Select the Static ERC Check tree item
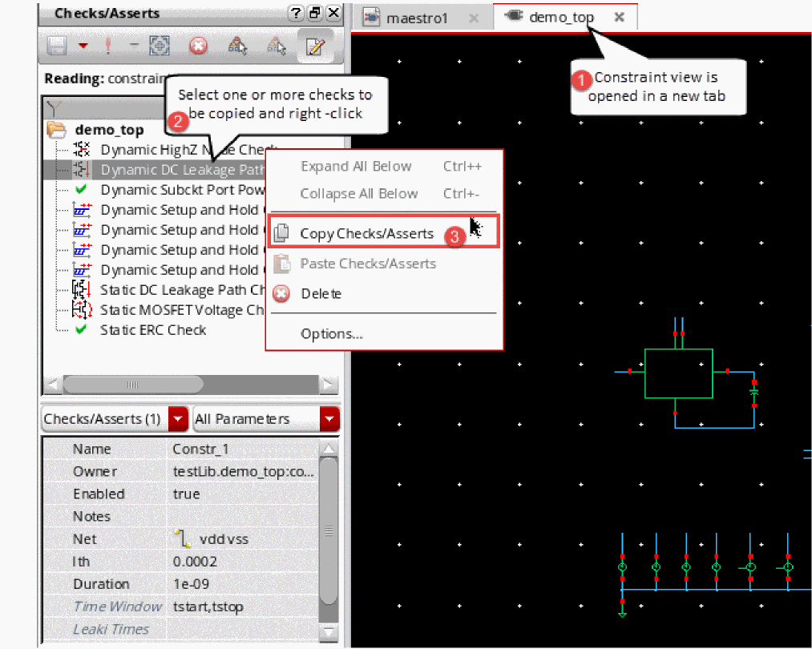 coord(152,330)
